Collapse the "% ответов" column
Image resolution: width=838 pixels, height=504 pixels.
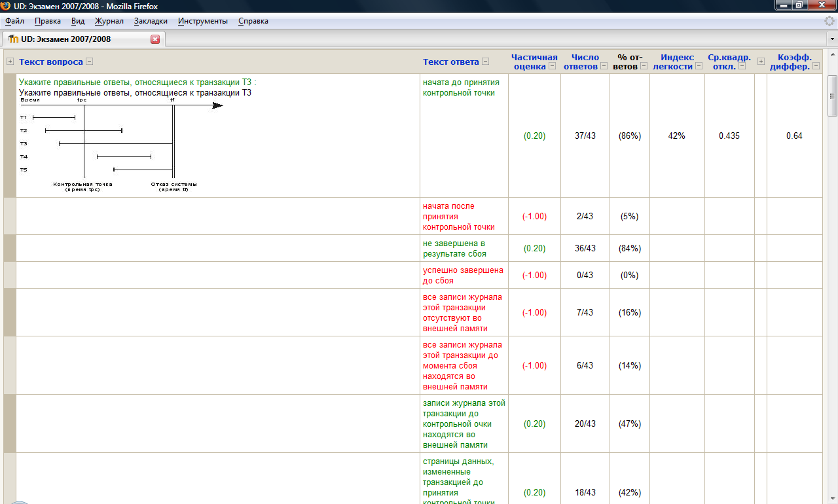coord(644,66)
